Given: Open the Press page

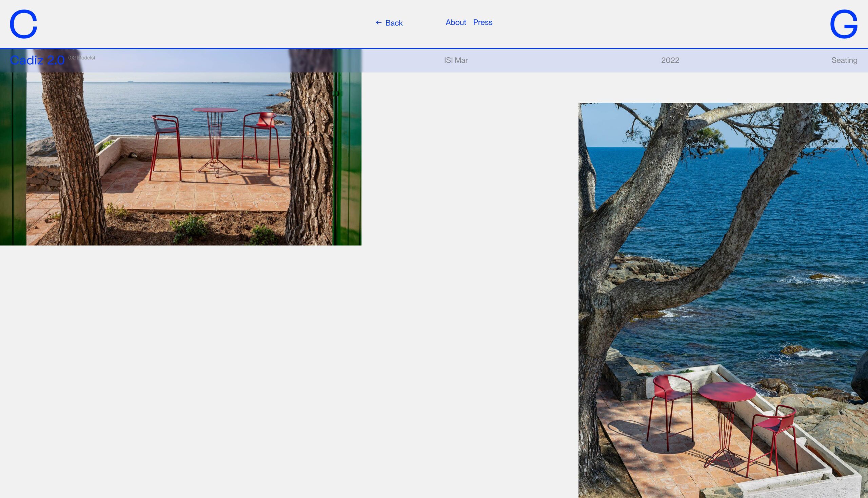Looking at the screenshot, I should [482, 23].
